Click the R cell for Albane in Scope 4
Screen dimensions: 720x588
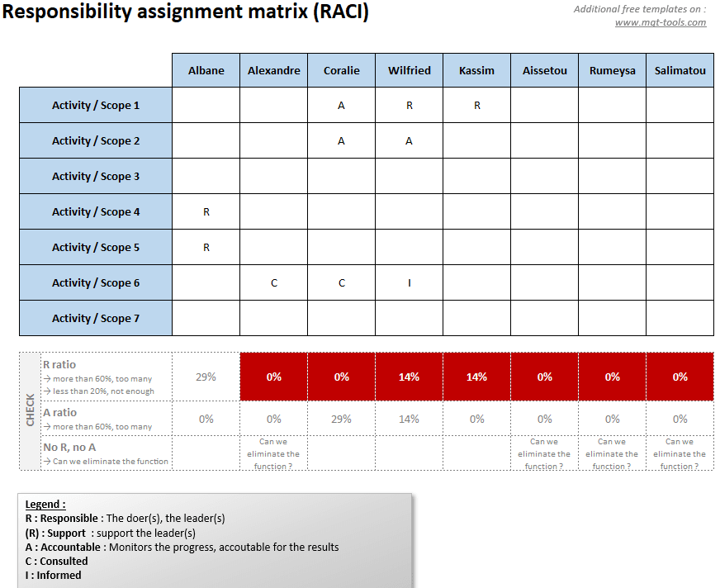(206, 211)
